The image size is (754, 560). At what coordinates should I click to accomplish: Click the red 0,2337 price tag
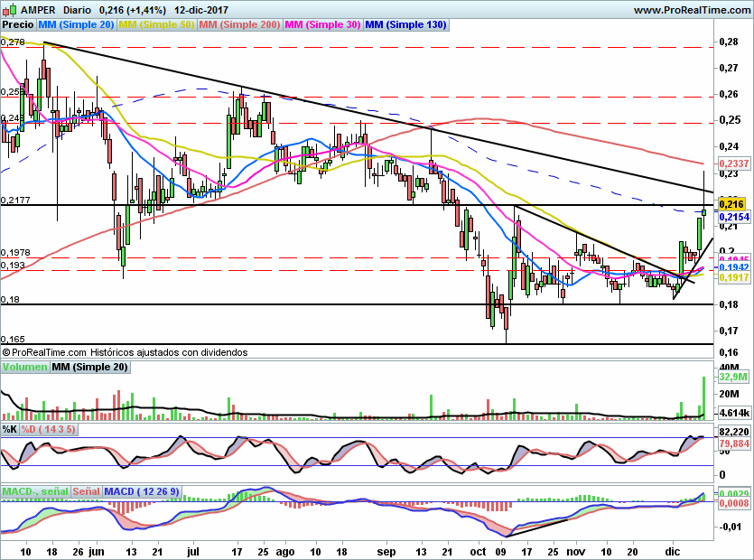click(x=734, y=163)
